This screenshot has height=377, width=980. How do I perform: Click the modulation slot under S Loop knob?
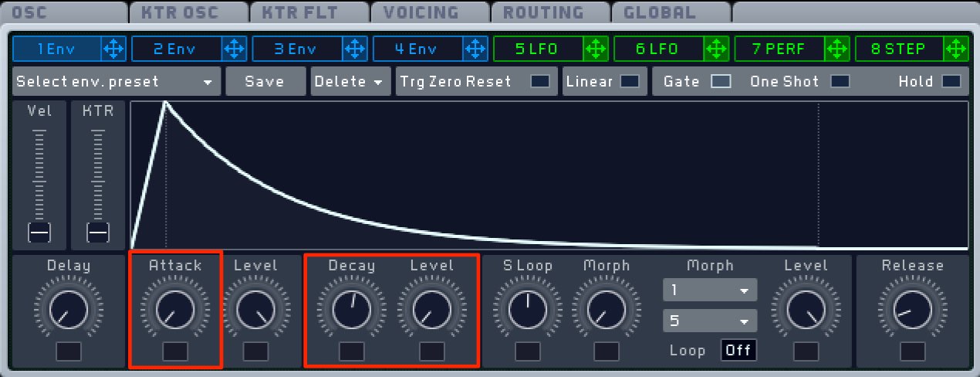pos(528,352)
